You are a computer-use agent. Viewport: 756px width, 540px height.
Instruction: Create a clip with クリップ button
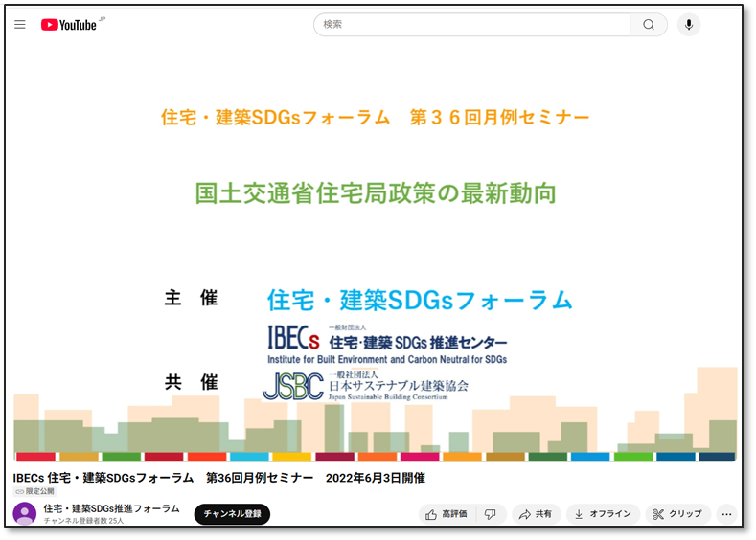[x=676, y=514]
